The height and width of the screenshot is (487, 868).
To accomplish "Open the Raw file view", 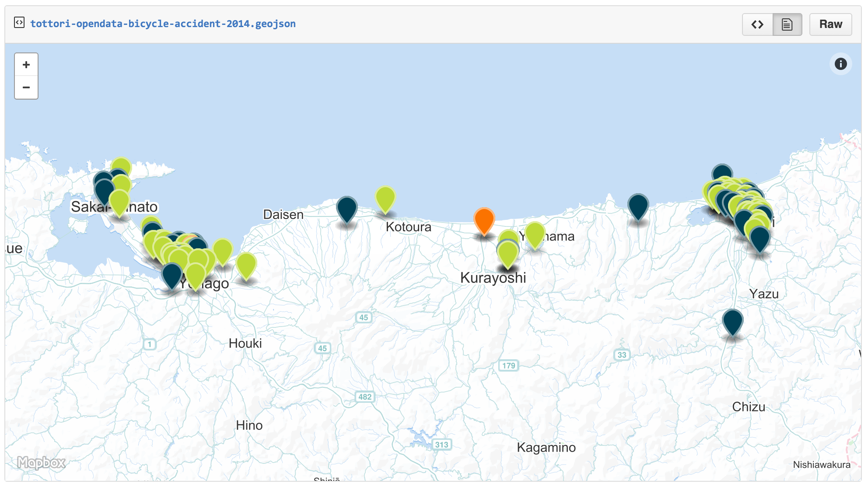I will click(830, 24).
